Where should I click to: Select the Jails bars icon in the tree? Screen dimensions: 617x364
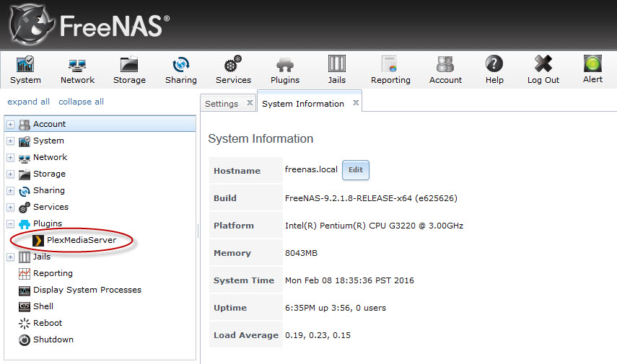click(x=25, y=257)
